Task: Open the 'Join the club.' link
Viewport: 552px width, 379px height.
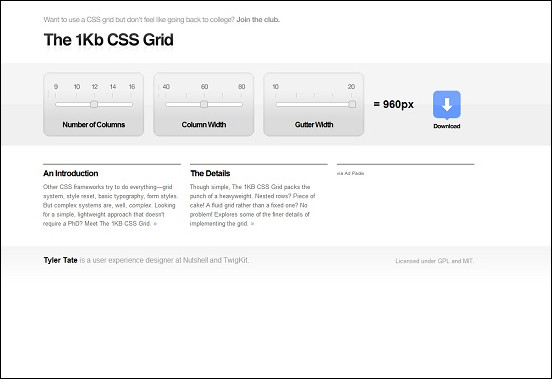Action: [x=258, y=20]
